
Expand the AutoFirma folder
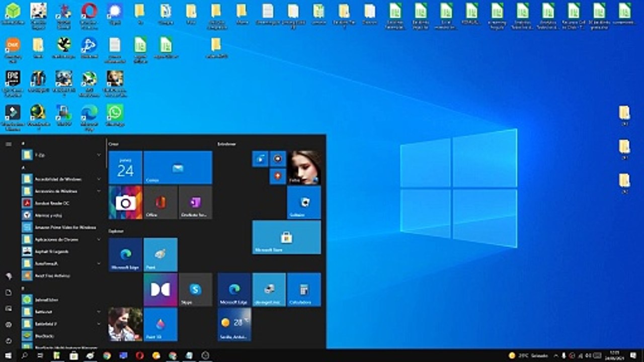point(62,263)
